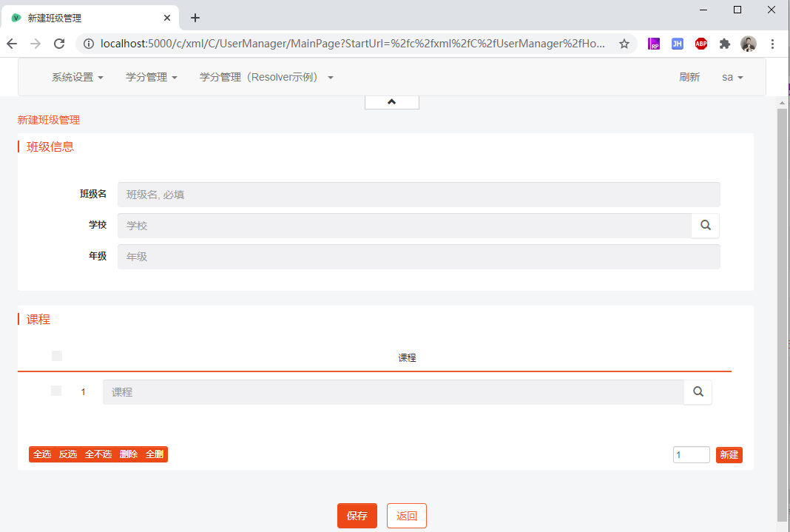Click the 课程 column header
Image resolution: width=790 pixels, height=532 pixels.
pos(407,357)
